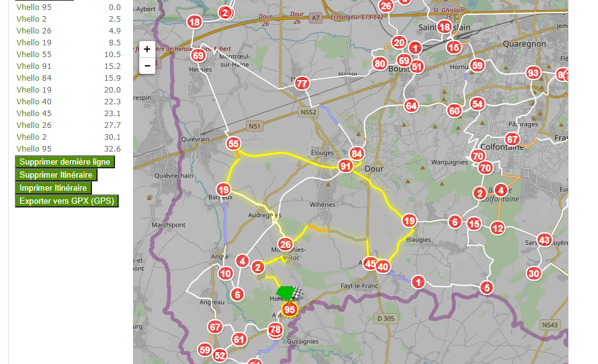Viewport: 598px width, 364px height.
Task: Click Vhello 84 list entry
Action: 34,78
